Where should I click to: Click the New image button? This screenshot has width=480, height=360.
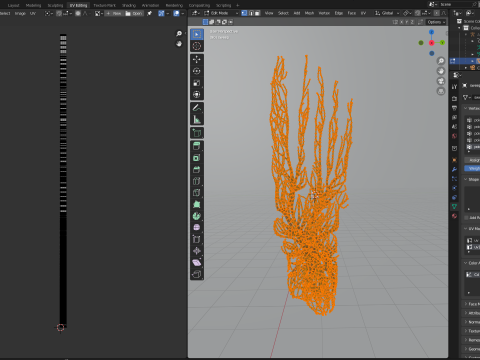[x=114, y=13]
